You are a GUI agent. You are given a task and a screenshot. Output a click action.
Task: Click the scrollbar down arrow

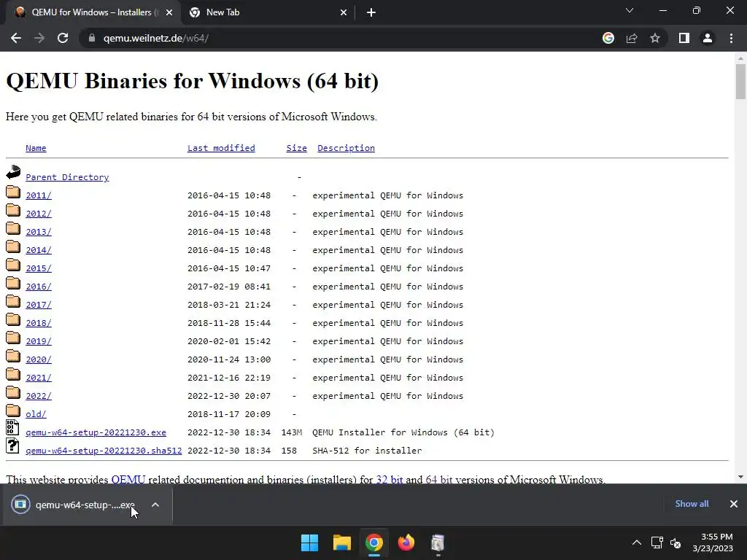point(740,477)
